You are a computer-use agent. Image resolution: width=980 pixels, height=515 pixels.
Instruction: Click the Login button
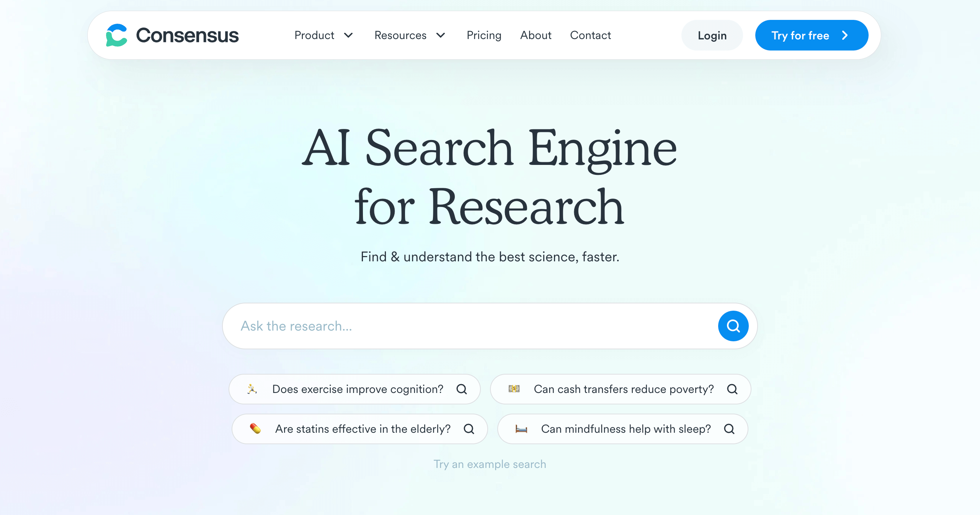tap(711, 35)
